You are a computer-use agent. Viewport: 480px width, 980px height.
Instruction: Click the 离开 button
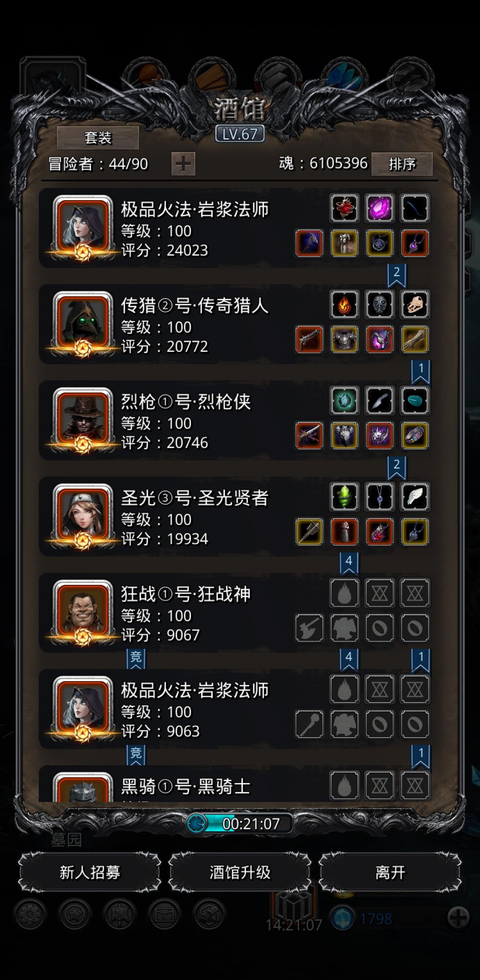[390, 873]
